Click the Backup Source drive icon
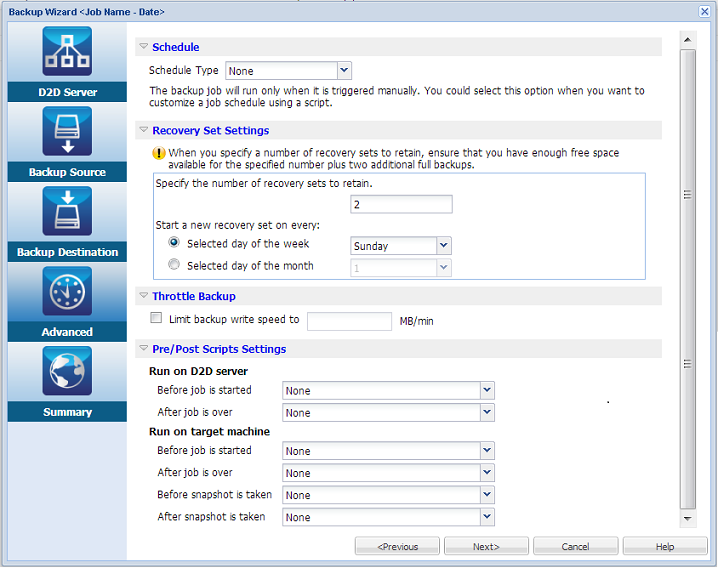The width and height of the screenshot is (718, 568). coord(67,131)
